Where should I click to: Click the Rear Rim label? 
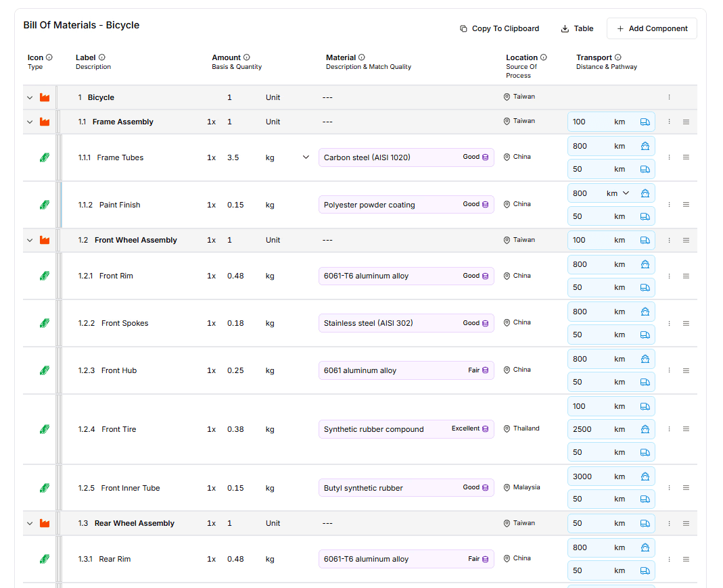115,560
